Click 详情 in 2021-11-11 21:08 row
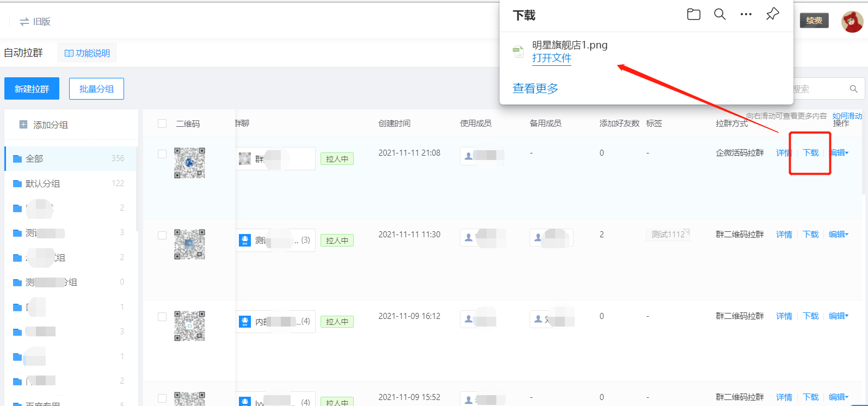 click(784, 153)
